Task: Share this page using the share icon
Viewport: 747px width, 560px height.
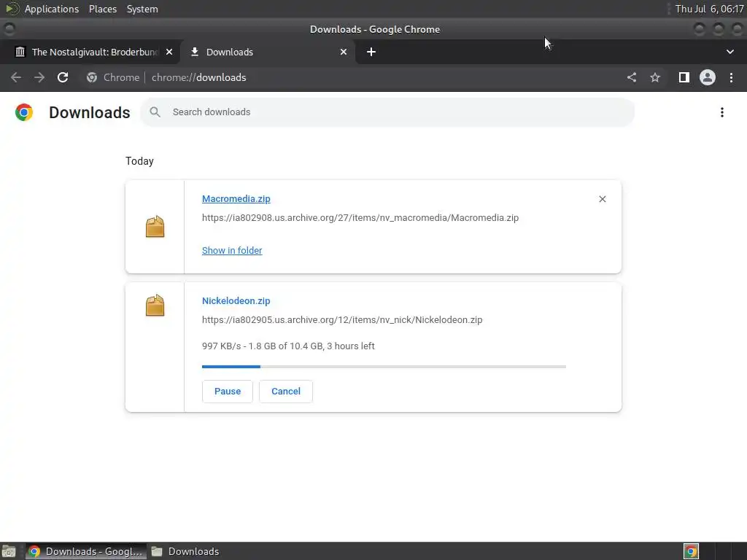Action: tap(632, 77)
